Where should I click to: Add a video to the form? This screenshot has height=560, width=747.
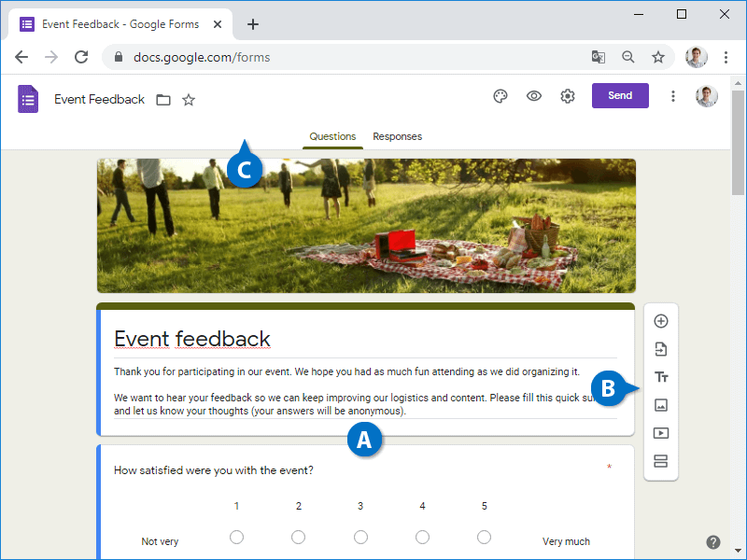661,433
